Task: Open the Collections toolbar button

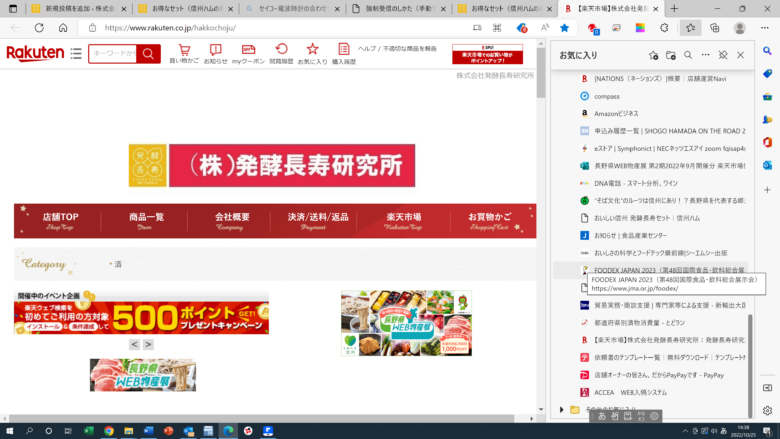Action: pos(715,28)
